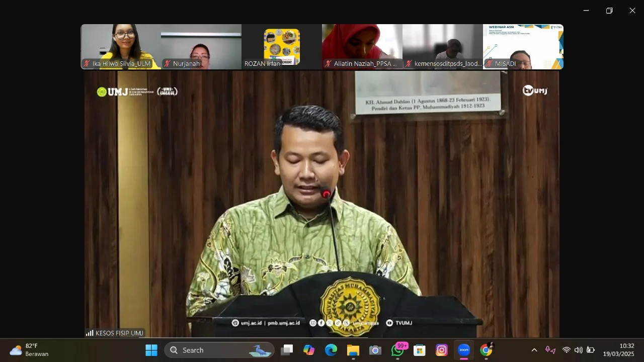Click the taskbar Search box
The height and width of the screenshot is (362, 644).
tap(219, 350)
